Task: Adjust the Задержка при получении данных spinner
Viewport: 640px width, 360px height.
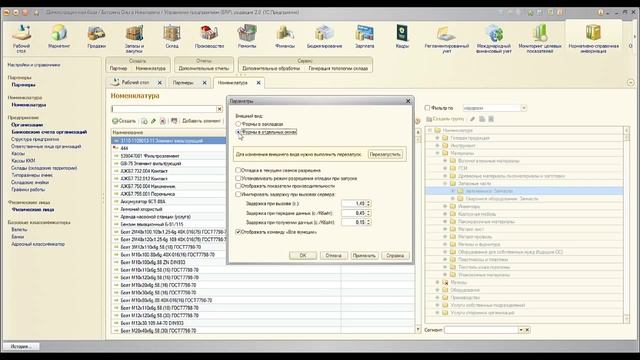Action: pos(369,222)
